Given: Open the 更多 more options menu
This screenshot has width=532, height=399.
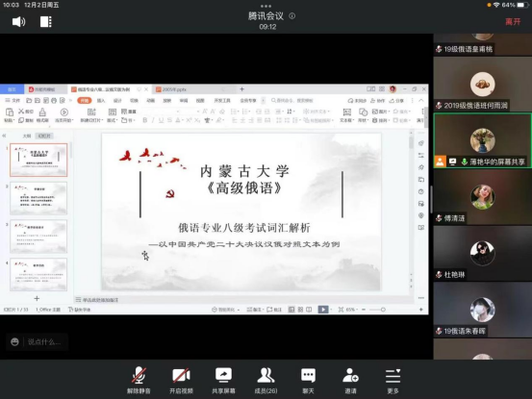Looking at the screenshot, I should click(x=393, y=380).
